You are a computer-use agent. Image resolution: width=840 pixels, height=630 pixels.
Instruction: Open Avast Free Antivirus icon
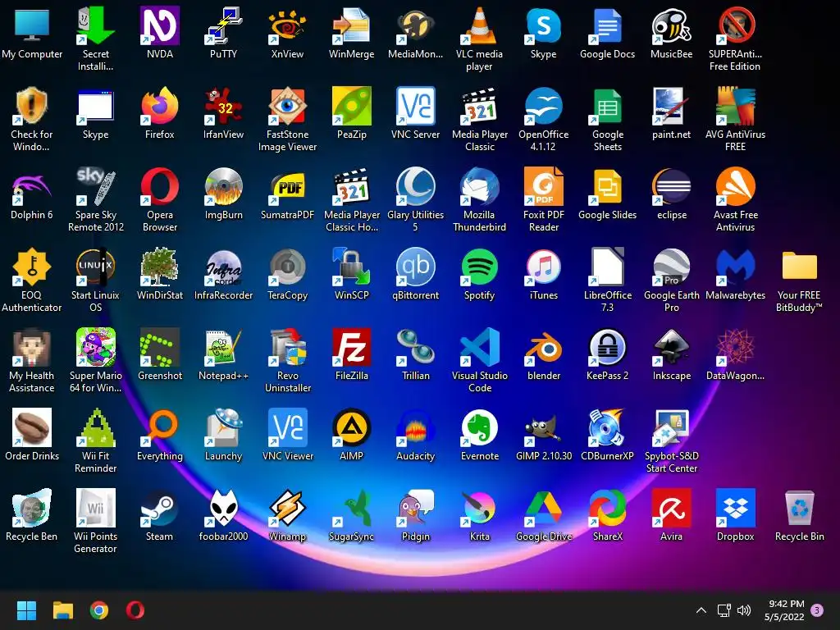[736, 186]
